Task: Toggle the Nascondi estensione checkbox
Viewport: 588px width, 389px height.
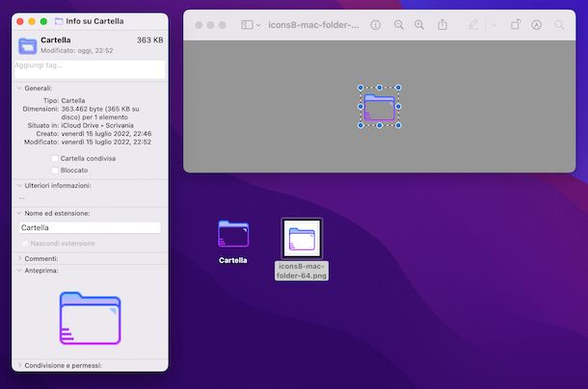Action: (25, 244)
